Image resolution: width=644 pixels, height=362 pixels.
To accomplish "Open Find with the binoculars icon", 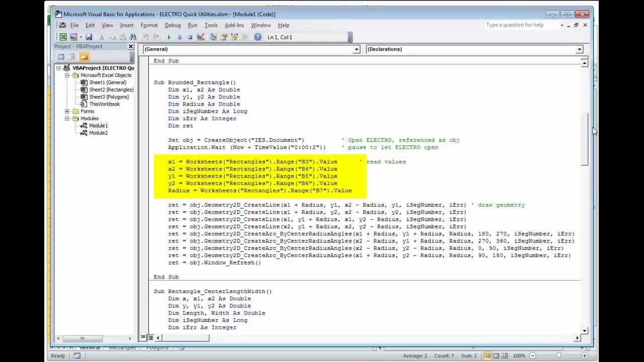I will 133,37.
